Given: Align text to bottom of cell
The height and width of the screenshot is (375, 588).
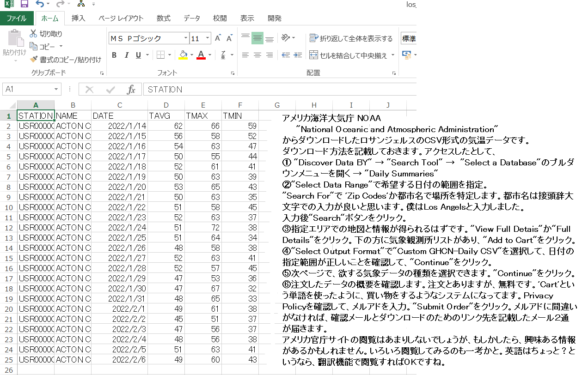Looking at the screenshot, I should (x=269, y=38).
